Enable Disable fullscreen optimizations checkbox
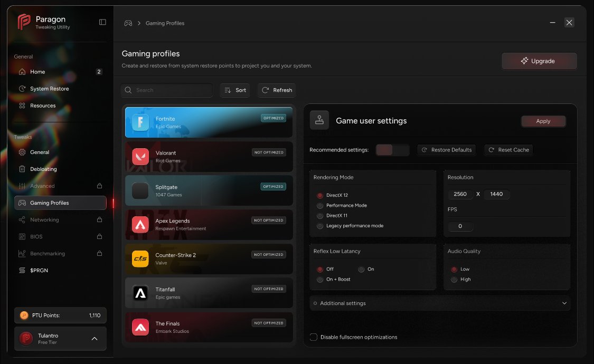This screenshot has height=364, width=594. click(x=314, y=337)
